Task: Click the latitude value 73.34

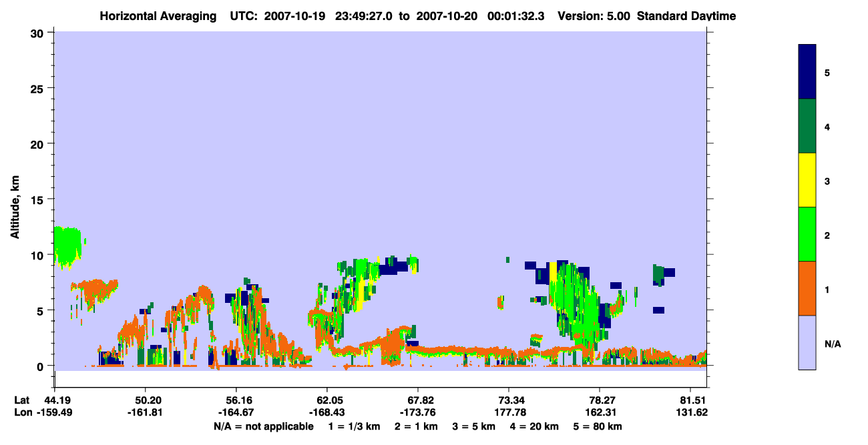Action: pyautogui.click(x=509, y=400)
